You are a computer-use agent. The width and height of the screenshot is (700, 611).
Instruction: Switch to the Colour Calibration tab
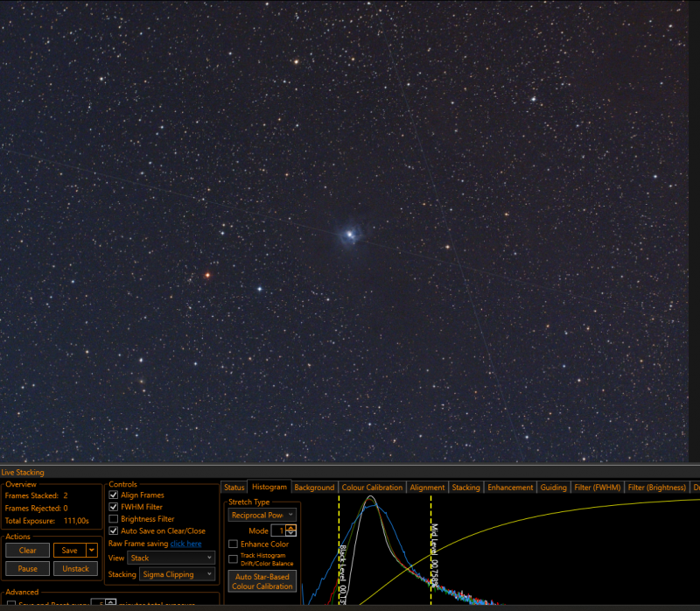coord(372,488)
